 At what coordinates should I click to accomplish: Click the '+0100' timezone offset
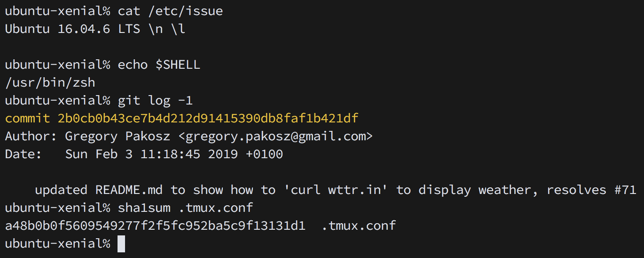click(264, 154)
